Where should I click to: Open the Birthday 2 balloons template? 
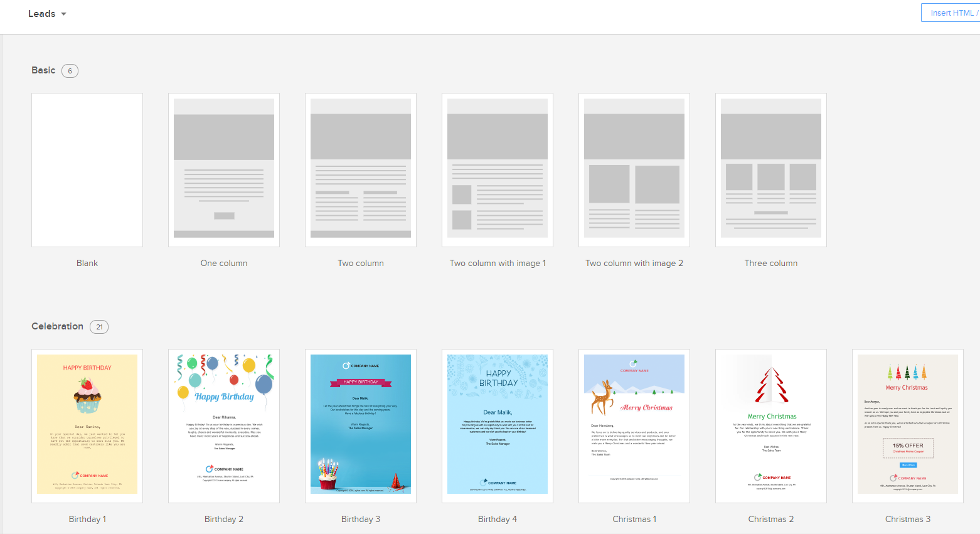(224, 426)
